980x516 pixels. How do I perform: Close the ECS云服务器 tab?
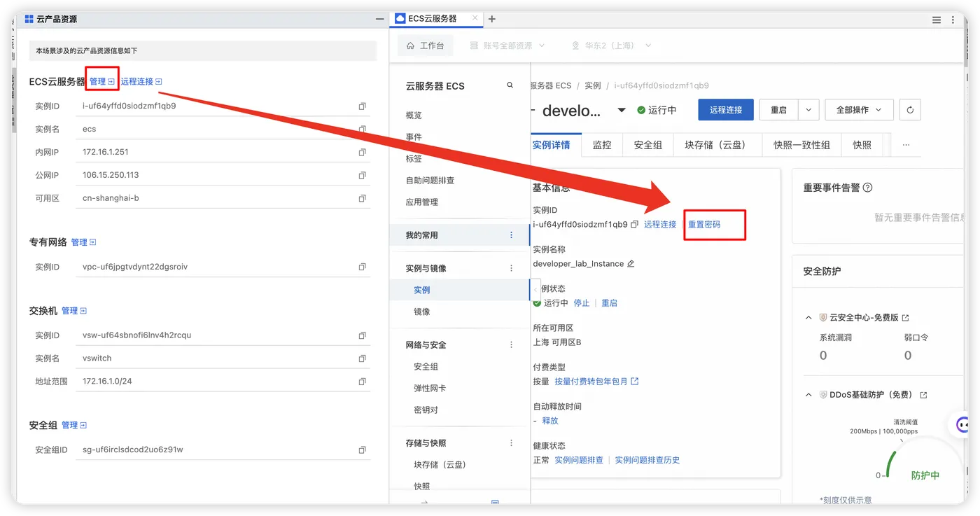click(x=475, y=18)
